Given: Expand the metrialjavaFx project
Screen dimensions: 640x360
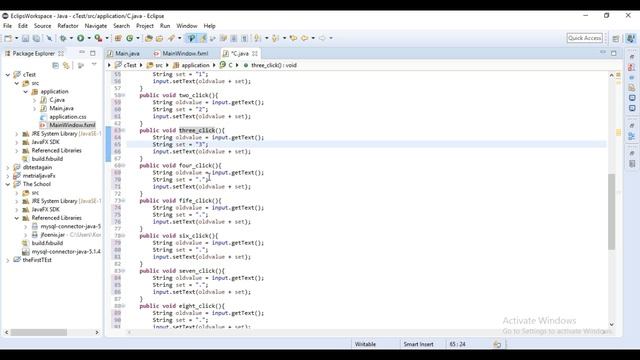Looking at the screenshot, I should click(x=8, y=176).
